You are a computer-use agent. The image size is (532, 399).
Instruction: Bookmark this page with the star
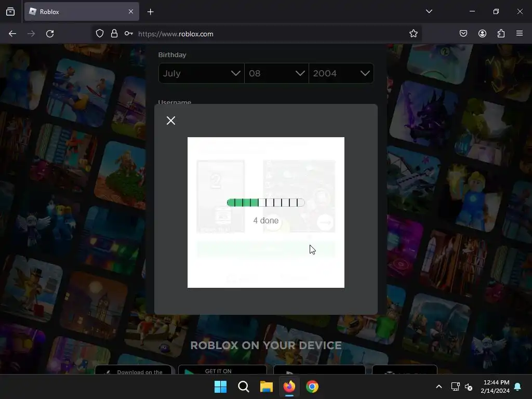click(413, 34)
